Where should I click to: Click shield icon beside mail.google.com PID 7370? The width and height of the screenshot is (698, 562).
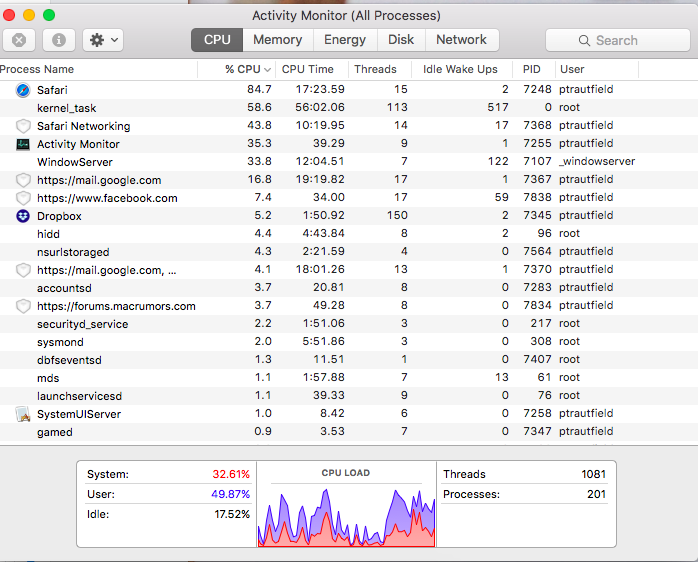[23, 270]
